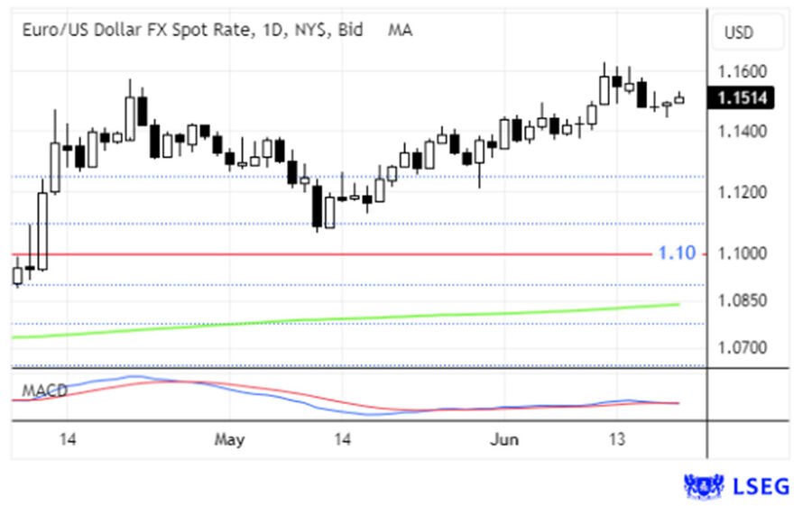This screenshot has width=812, height=506.
Task: Click the current price tag 1.1514
Action: pyautogui.click(x=742, y=97)
